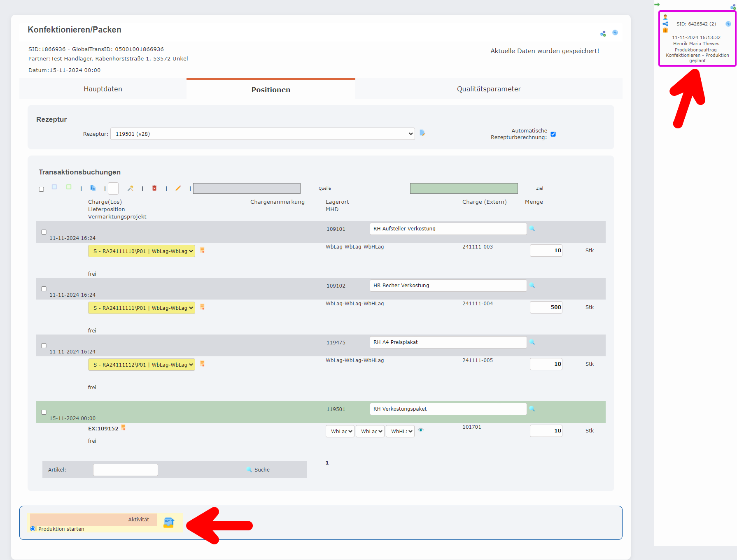The height and width of the screenshot is (560, 737).
Task: Click search magnifier next to RH Verkostungspaket
Action: click(x=532, y=409)
